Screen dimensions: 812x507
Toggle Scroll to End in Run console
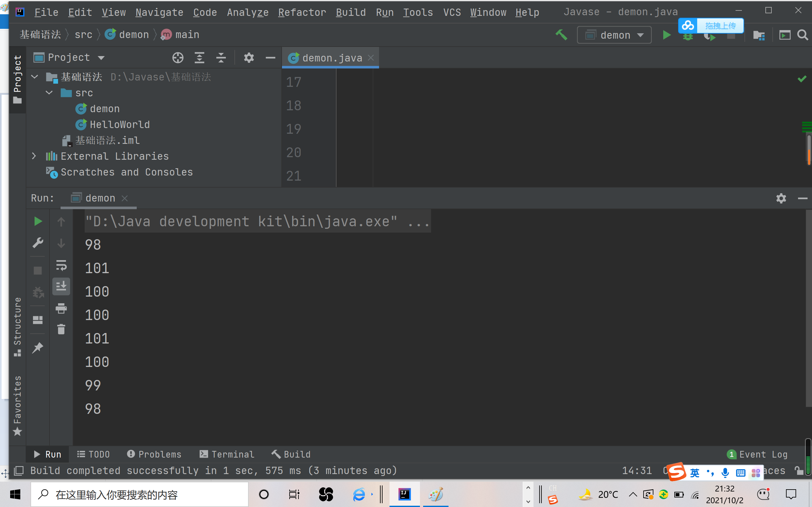61,286
